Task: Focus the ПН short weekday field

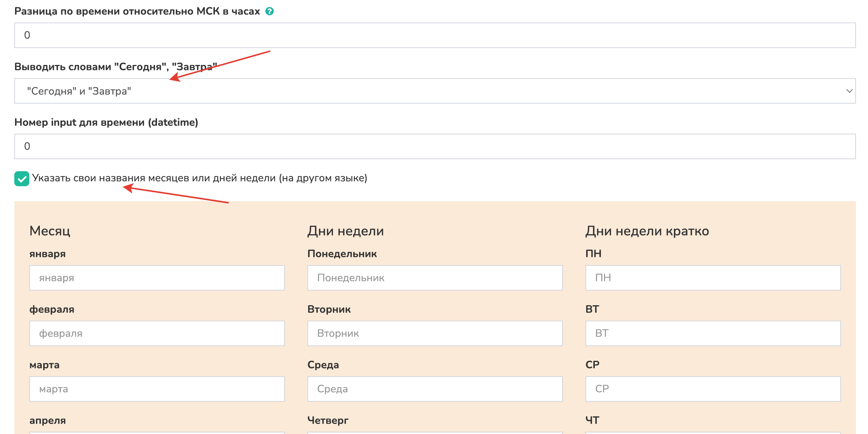Action: pos(713,278)
